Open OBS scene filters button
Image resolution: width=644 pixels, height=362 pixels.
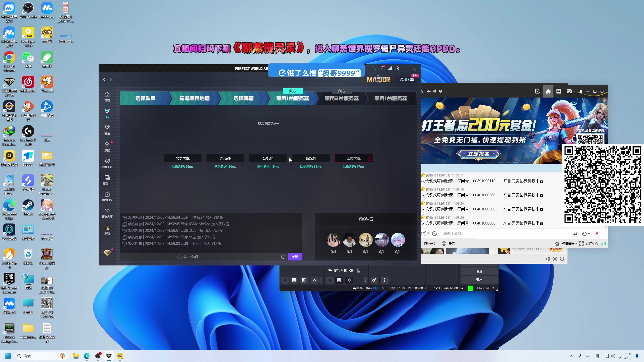[304, 280]
